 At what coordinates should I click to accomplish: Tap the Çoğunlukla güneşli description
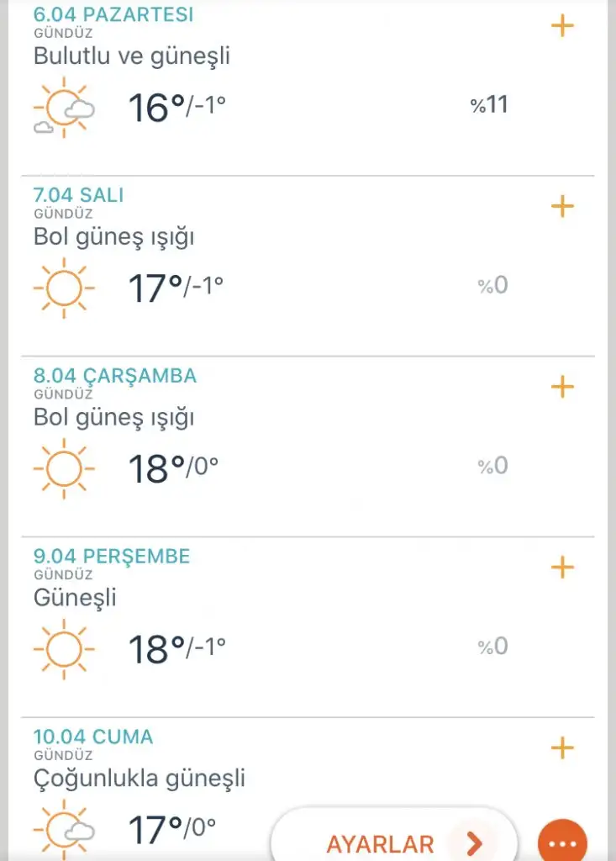coord(139,779)
